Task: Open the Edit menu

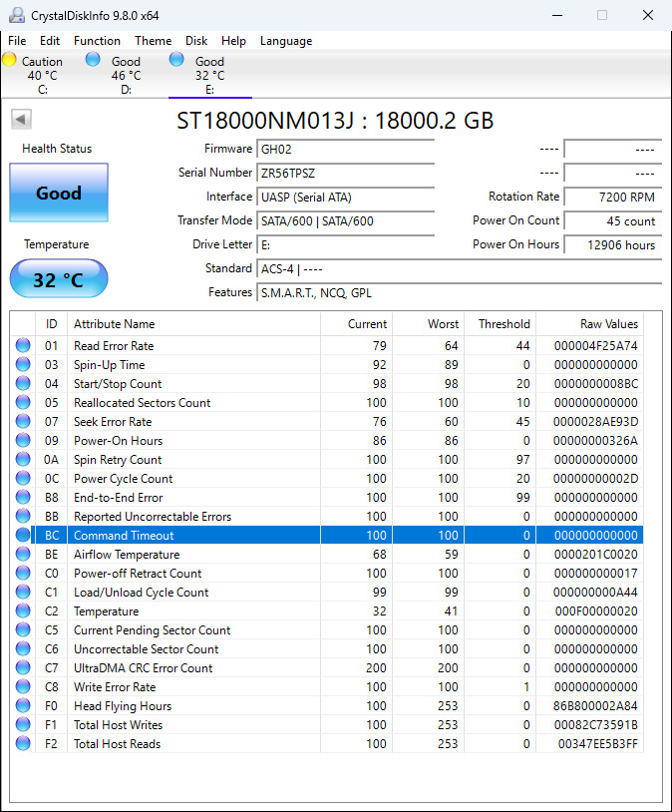Action: [50, 40]
